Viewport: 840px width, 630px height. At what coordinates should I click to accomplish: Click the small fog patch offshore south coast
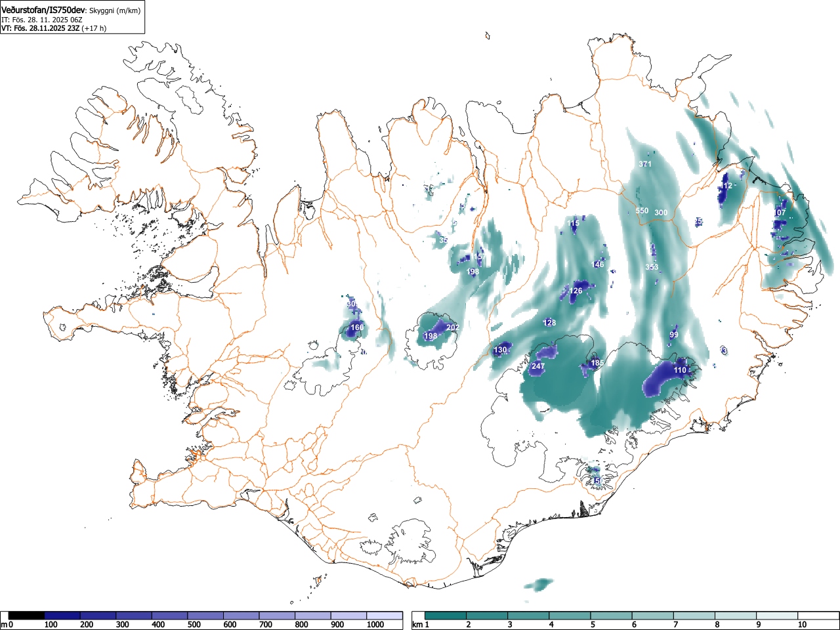(x=539, y=584)
